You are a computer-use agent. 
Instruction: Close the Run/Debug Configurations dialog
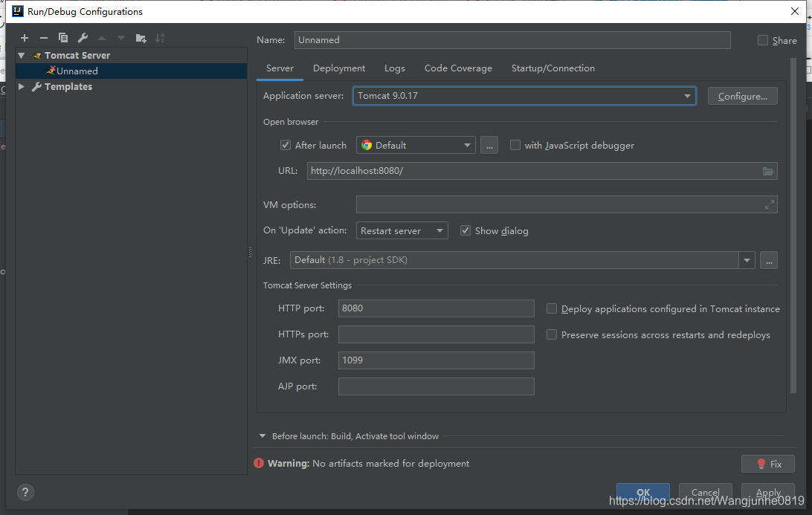point(795,11)
